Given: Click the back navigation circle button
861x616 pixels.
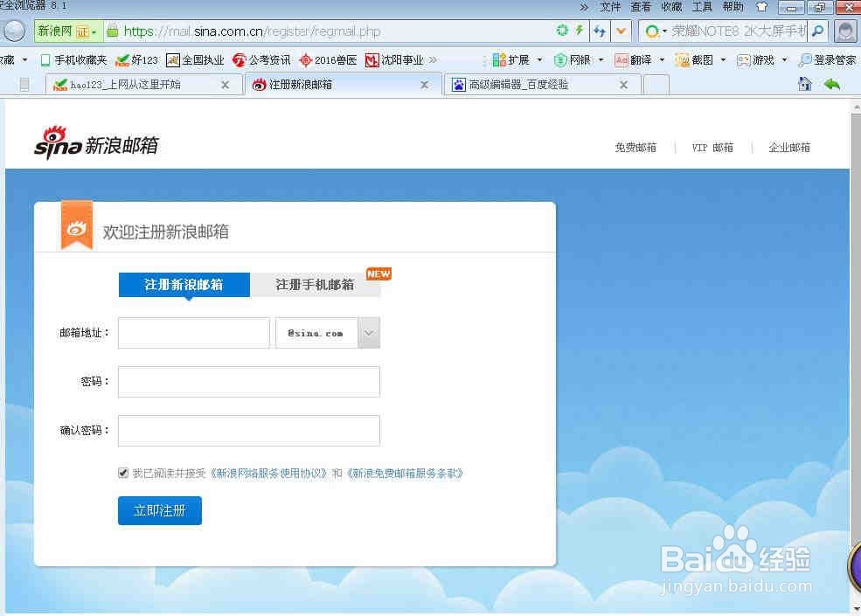Looking at the screenshot, I should (14, 31).
